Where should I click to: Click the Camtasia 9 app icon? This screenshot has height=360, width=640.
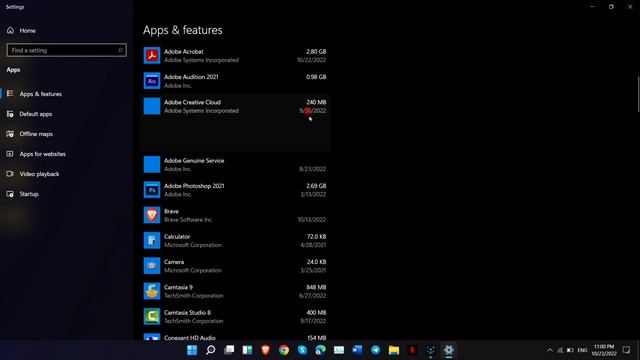152,291
